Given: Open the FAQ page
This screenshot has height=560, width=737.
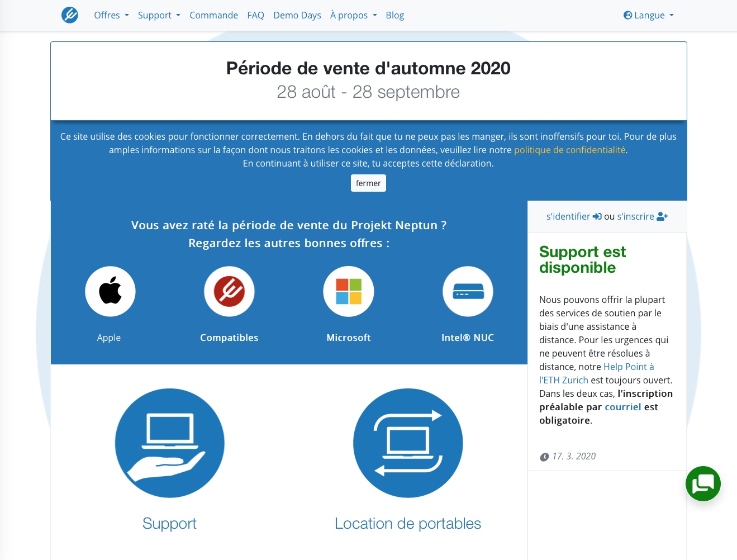Looking at the screenshot, I should tap(255, 15).
